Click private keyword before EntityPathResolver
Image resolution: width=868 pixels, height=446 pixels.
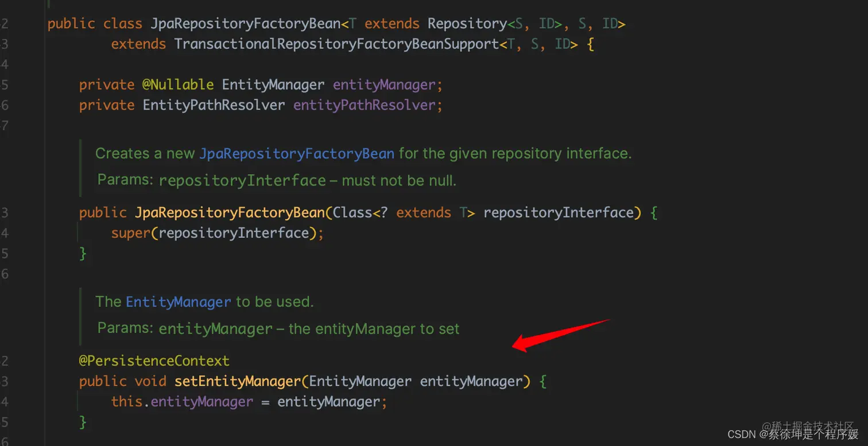coord(107,106)
